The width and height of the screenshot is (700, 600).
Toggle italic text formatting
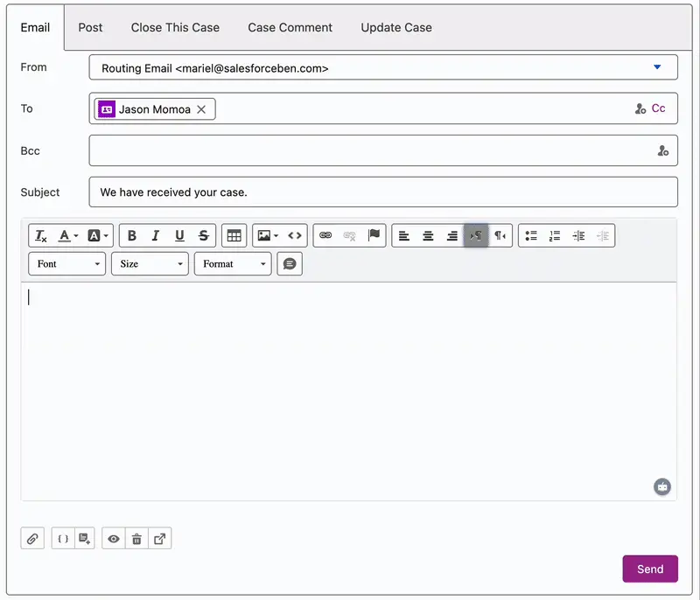[x=156, y=235]
